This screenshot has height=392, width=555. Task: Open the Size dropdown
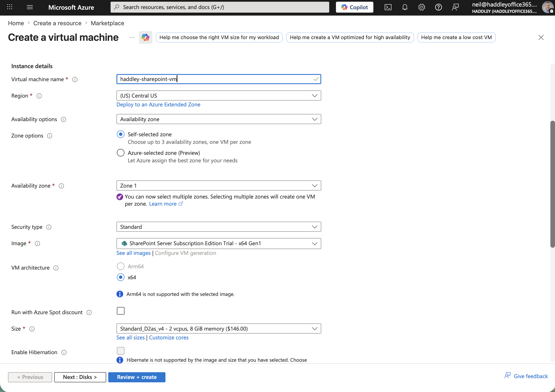pyautogui.click(x=219, y=329)
